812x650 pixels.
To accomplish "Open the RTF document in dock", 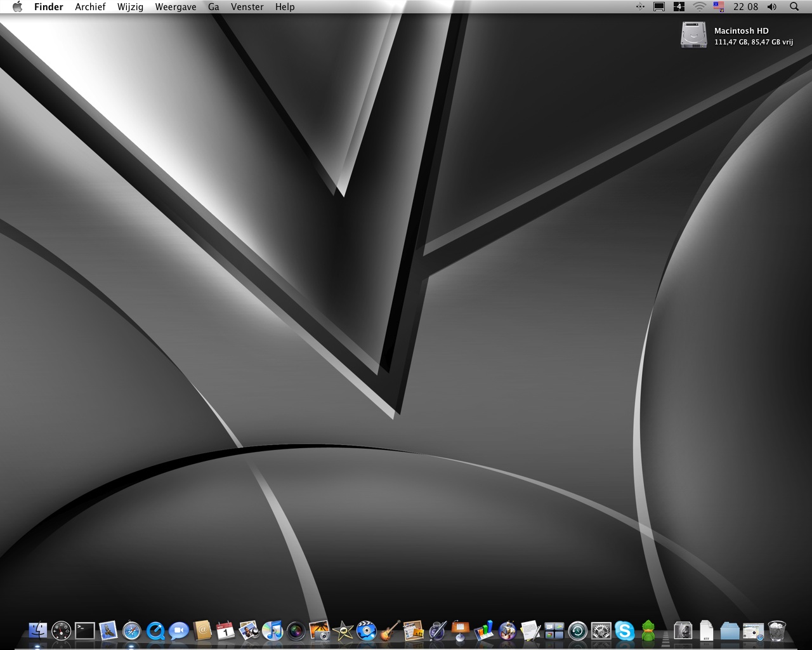I will click(706, 631).
